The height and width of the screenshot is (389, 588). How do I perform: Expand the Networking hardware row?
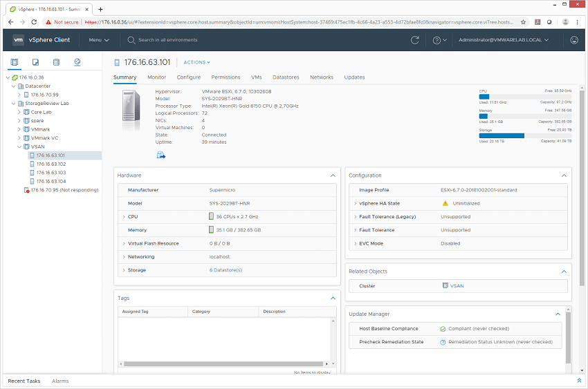click(x=124, y=257)
